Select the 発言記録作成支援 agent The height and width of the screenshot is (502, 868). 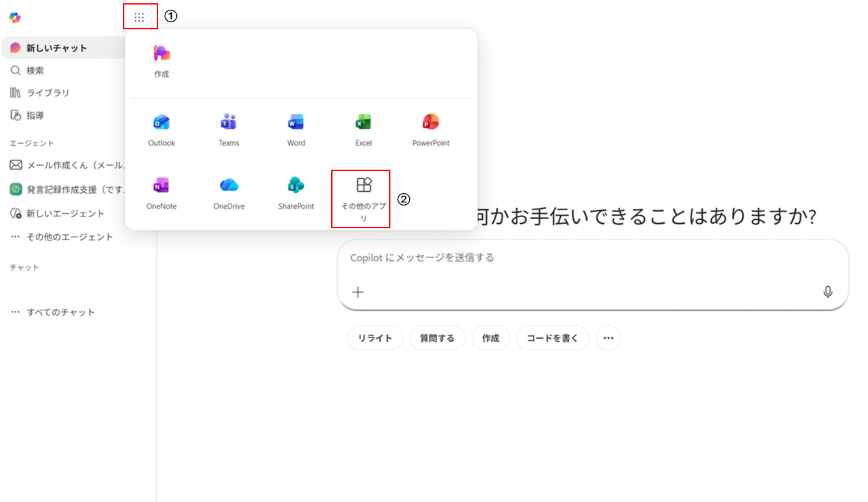pyautogui.click(x=66, y=189)
